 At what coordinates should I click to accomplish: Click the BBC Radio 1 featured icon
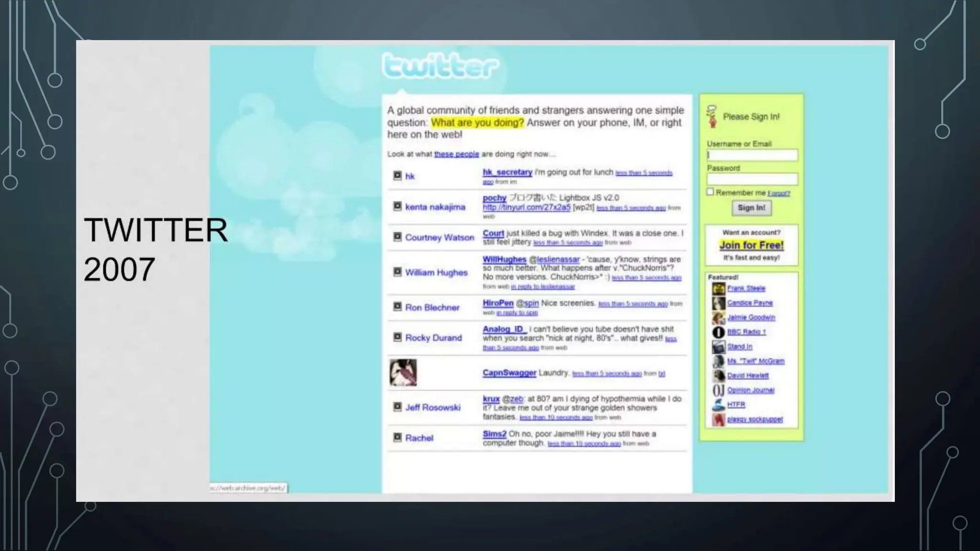718,332
